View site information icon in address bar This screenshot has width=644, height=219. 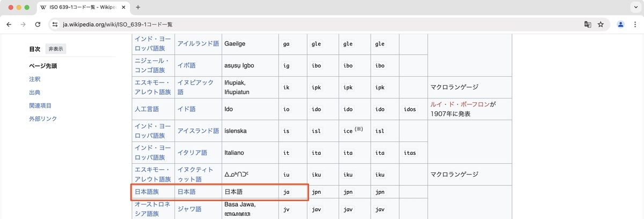point(54,24)
